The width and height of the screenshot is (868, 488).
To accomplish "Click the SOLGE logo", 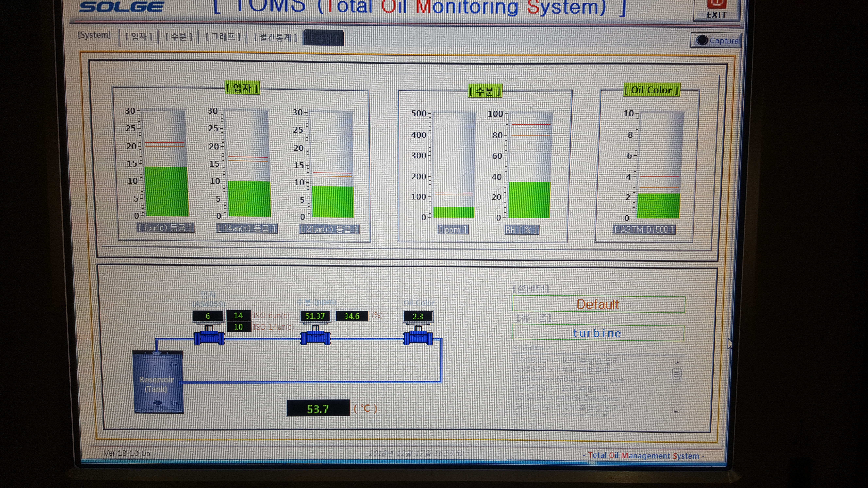I will point(121,6).
